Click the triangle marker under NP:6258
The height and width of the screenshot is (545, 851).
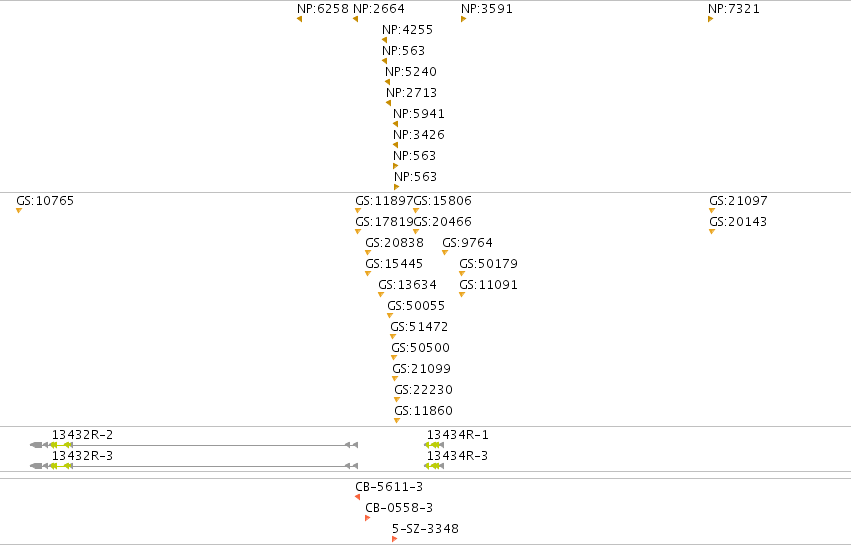tap(299, 20)
